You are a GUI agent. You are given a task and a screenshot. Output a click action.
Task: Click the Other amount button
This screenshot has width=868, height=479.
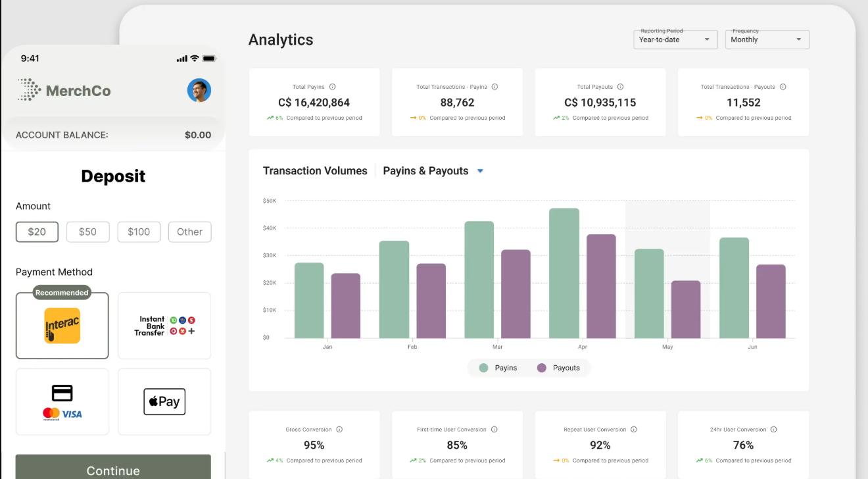click(189, 232)
